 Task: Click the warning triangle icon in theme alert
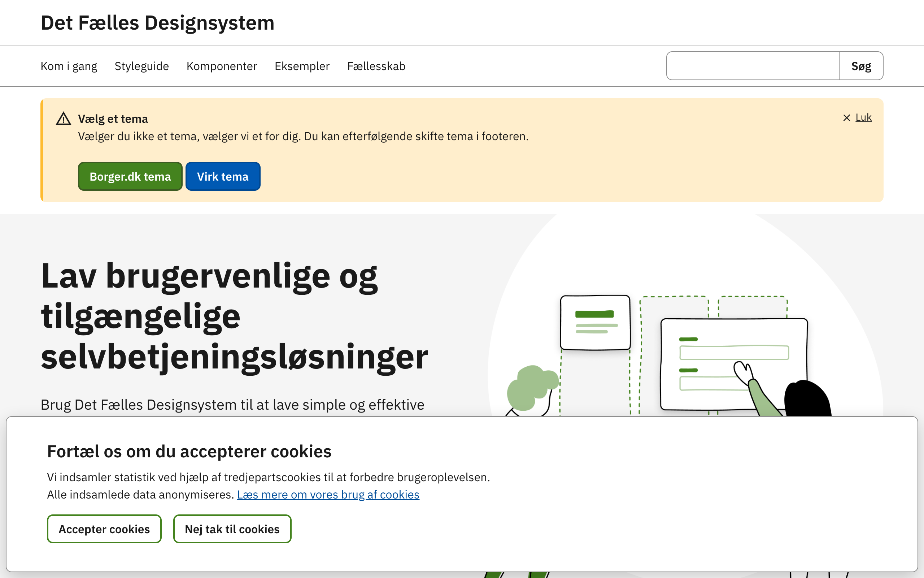coord(64,119)
